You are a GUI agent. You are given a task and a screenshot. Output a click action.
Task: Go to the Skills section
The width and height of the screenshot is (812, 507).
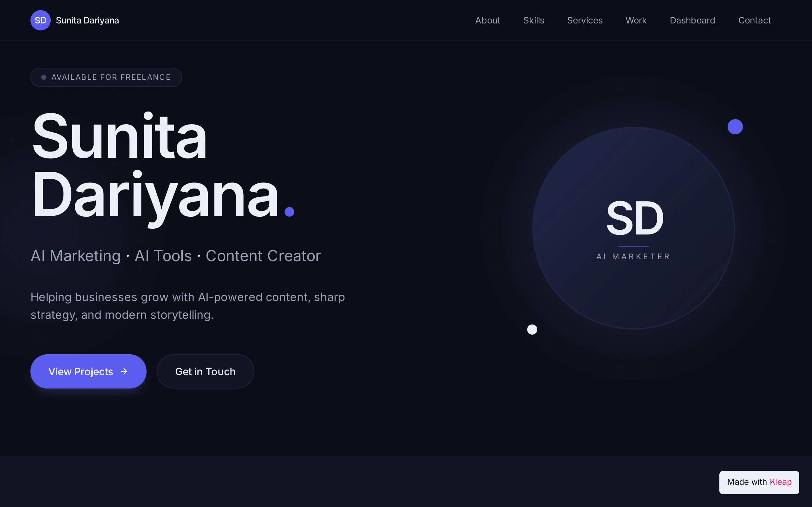(534, 21)
